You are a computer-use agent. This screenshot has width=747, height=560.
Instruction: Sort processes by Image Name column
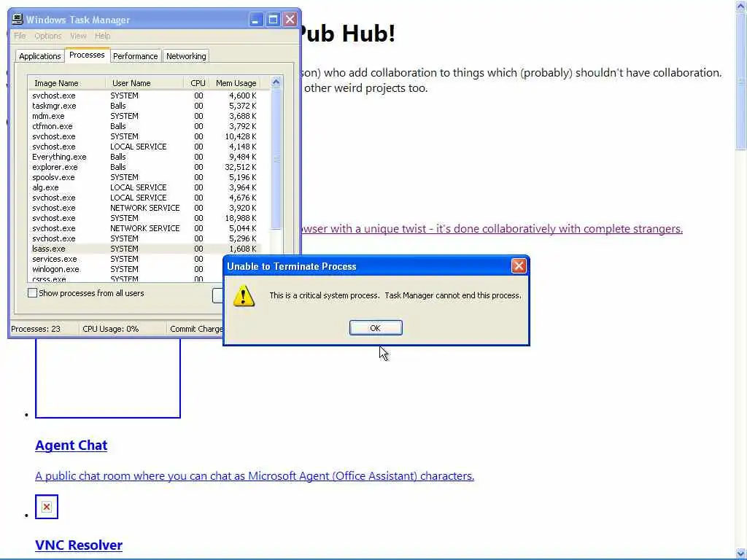pos(66,83)
